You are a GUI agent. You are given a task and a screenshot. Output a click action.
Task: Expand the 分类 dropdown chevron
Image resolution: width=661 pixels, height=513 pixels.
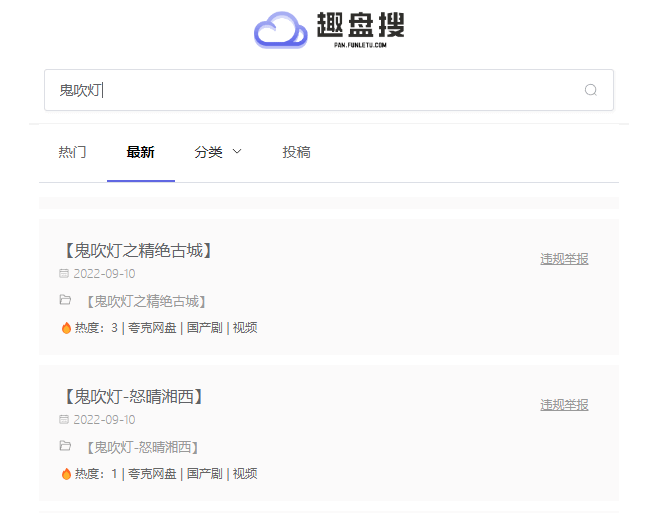point(237,151)
